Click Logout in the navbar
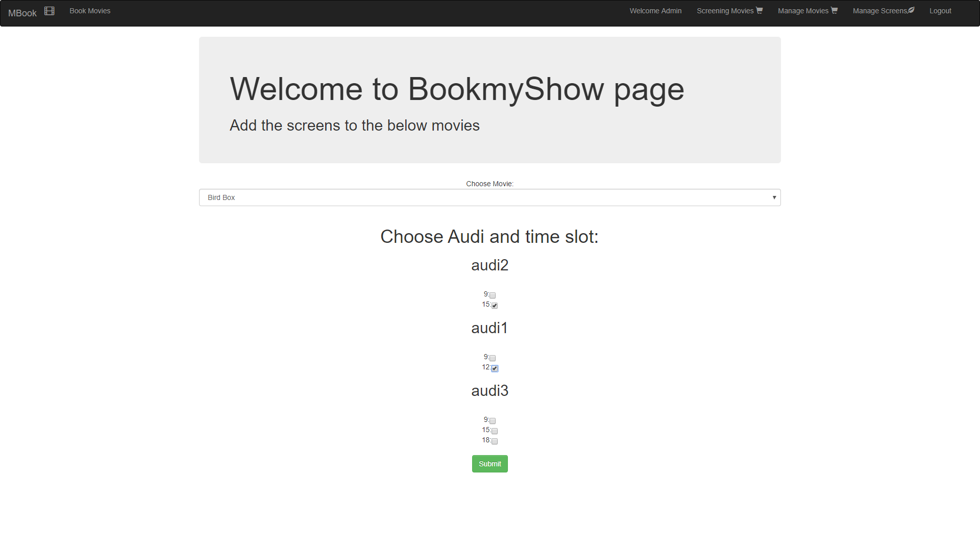Screen dimensions: 980x551 tap(940, 11)
